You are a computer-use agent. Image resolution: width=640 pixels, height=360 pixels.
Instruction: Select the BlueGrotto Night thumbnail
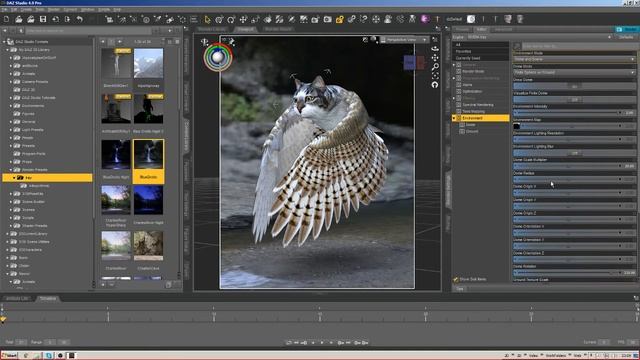click(x=116, y=155)
